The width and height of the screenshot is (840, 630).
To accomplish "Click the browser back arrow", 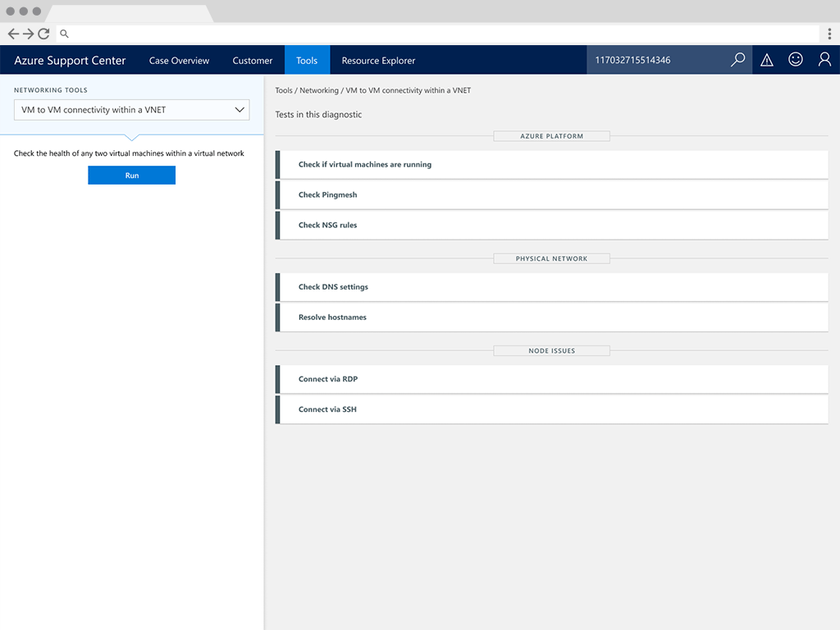I will [x=13, y=34].
